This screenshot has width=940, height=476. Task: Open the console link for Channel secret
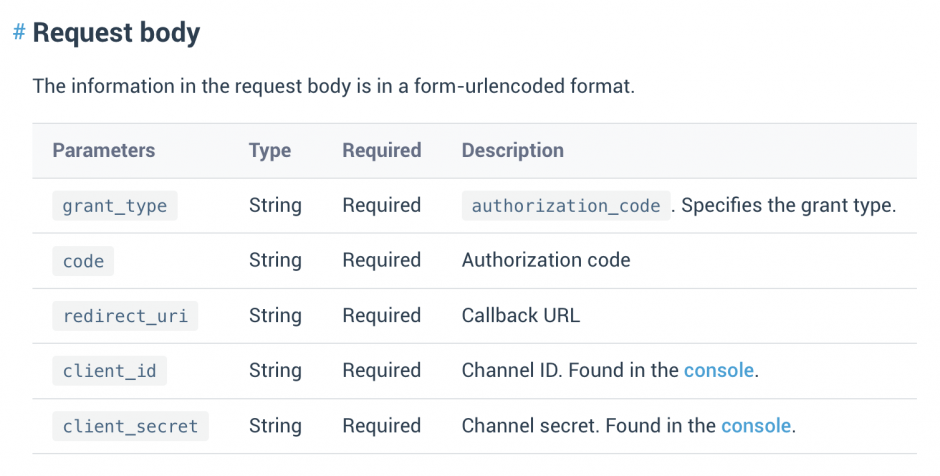click(x=755, y=426)
